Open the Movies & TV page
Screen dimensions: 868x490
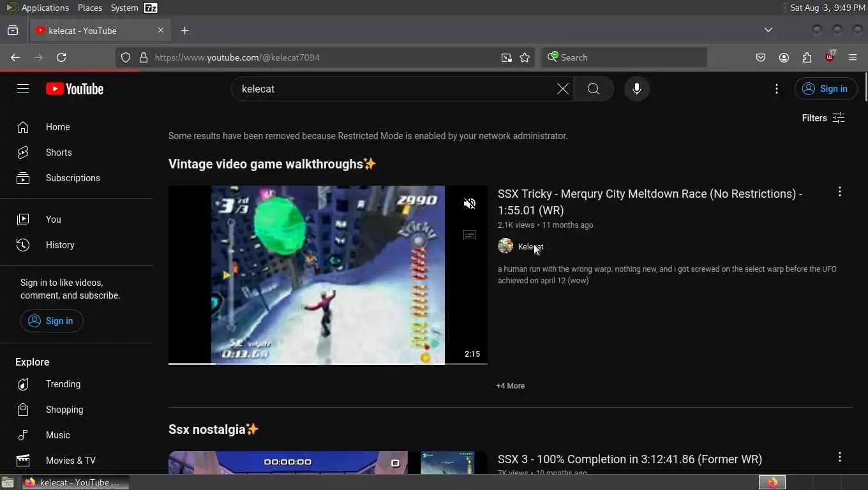pos(77,461)
